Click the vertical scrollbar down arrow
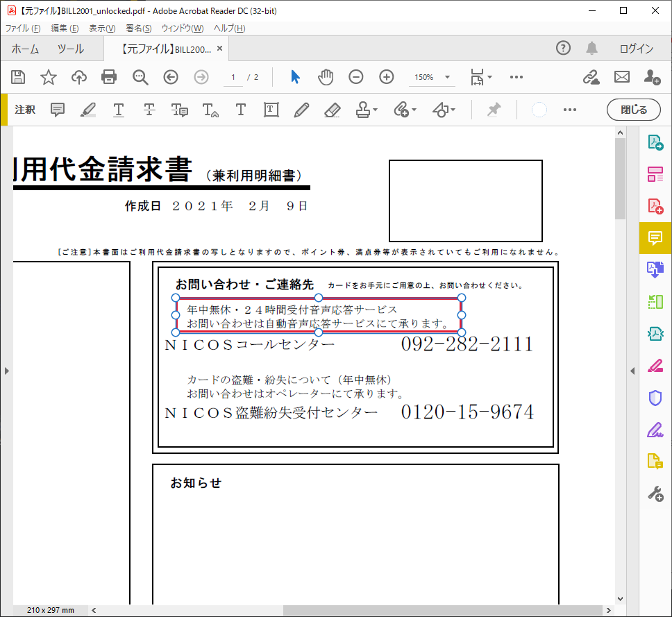The height and width of the screenshot is (617, 672). [620, 599]
